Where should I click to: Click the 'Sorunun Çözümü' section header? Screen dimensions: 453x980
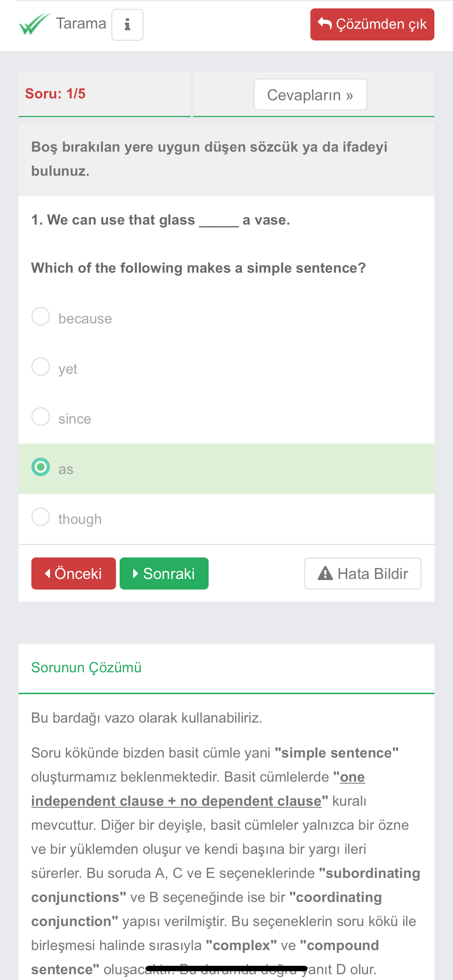(x=86, y=668)
